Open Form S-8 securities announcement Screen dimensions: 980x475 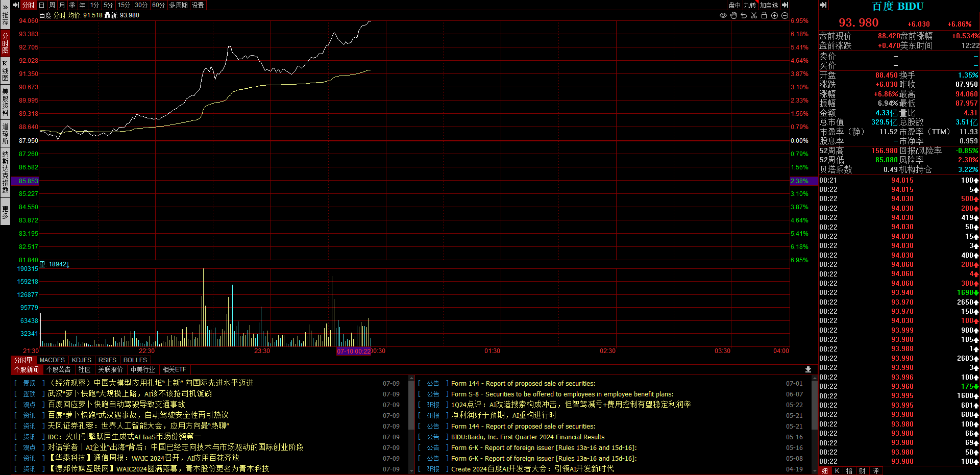(x=562, y=394)
